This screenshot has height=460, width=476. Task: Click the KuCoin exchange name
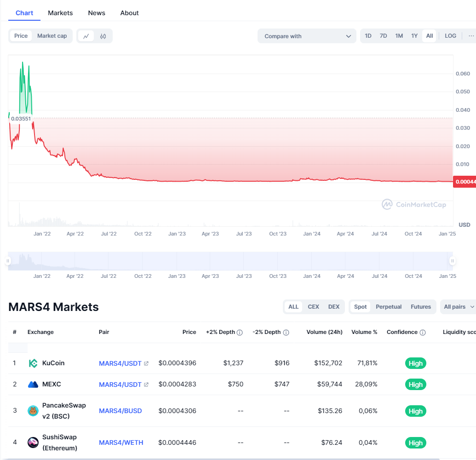point(53,363)
